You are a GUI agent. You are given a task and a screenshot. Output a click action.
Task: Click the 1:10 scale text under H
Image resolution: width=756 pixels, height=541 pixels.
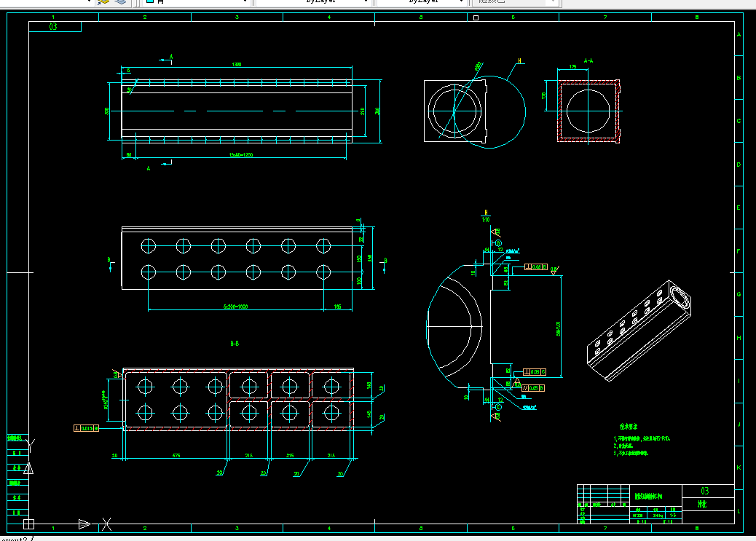click(x=486, y=219)
